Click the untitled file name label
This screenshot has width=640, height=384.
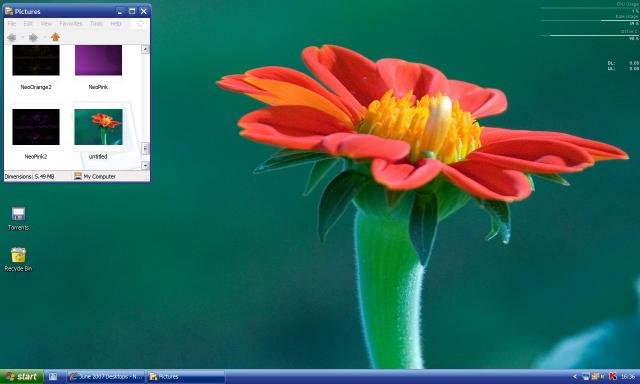tap(98, 156)
